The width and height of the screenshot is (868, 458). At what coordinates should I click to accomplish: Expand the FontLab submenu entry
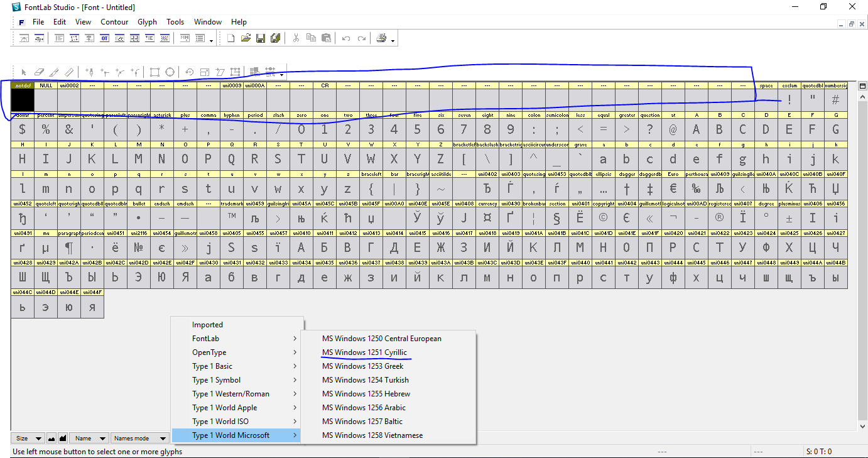tap(237, 339)
